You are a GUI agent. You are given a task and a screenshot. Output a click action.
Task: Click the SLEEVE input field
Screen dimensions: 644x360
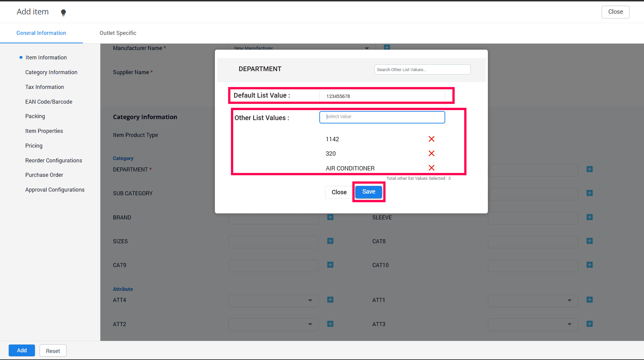[533, 218]
